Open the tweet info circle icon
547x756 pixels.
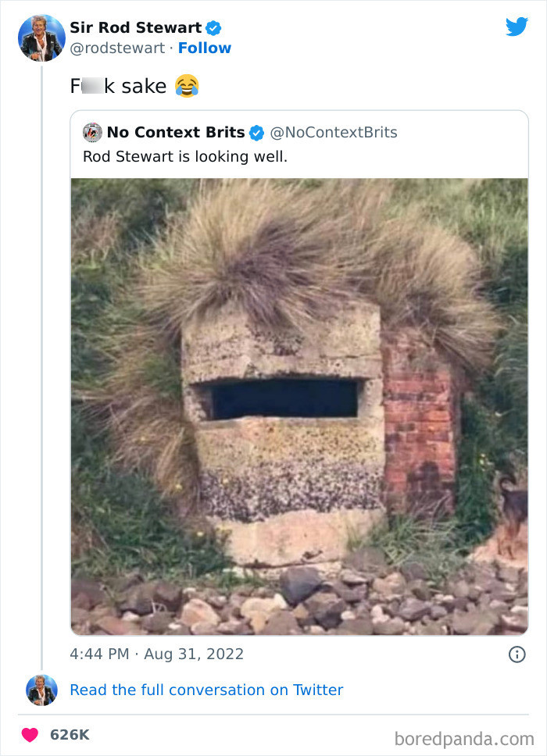point(517,654)
